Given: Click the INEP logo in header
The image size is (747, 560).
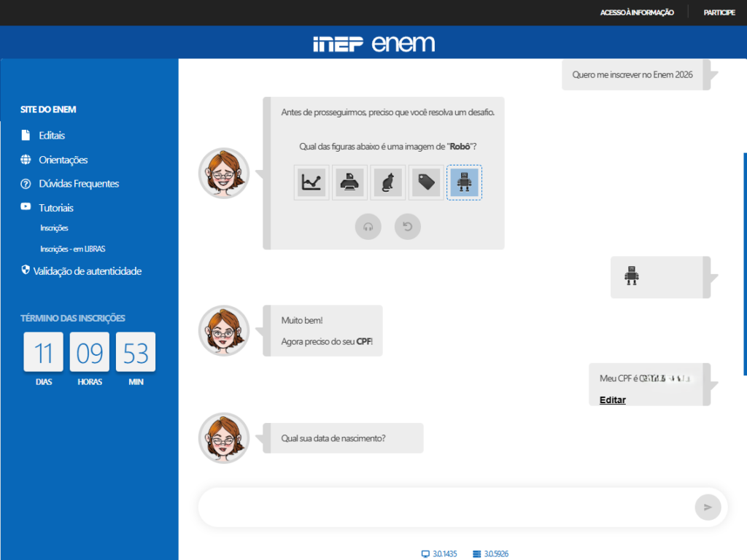Looking at the screenshot, I should [338, 44].
